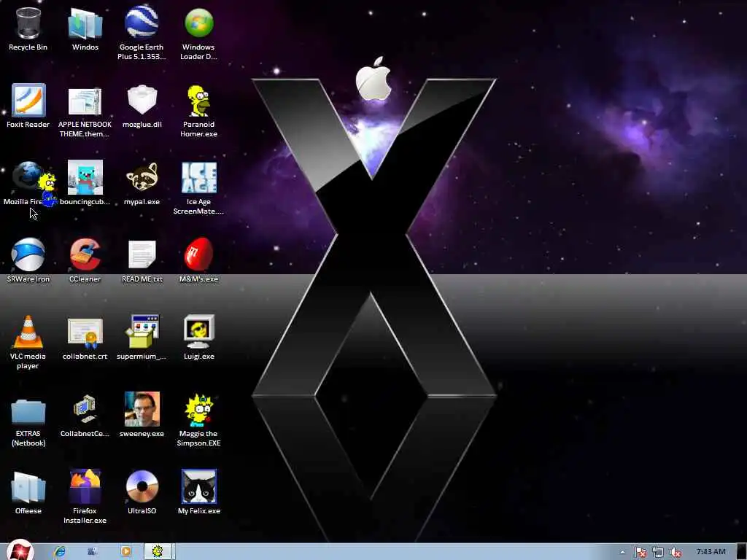Viewport: 747px width, 560px height.
Task: Select the Mozilla Firefox globe shortcut
Action: [x=26, y=176]
